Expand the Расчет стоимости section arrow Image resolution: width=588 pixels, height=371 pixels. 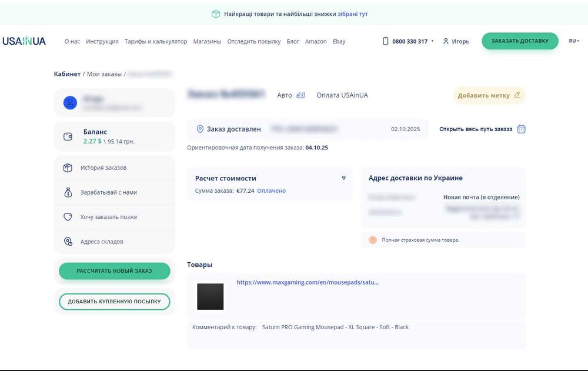click(x=344, y=178)
